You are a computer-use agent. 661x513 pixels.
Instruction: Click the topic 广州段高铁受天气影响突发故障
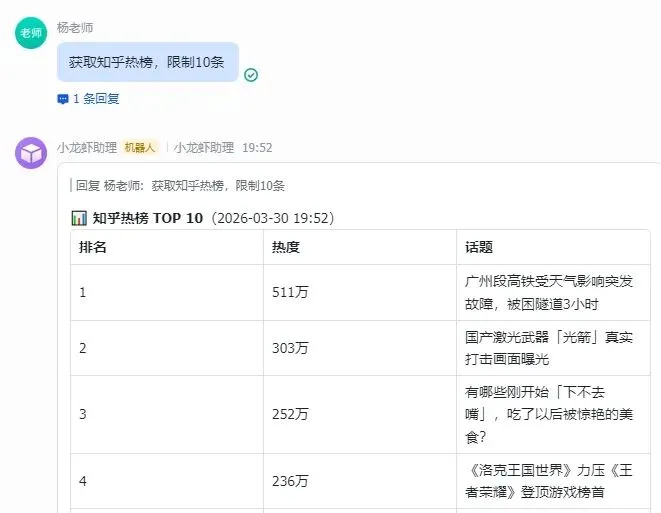(549, 293)
